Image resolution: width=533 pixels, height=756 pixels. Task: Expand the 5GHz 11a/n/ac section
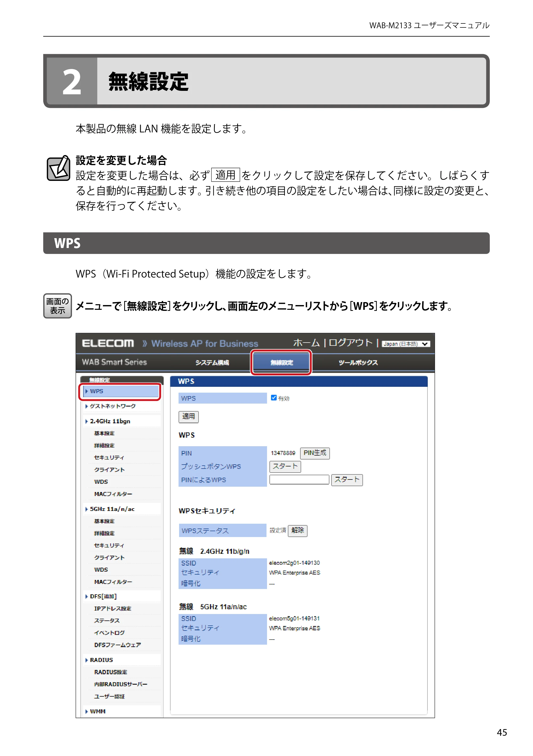112,509
